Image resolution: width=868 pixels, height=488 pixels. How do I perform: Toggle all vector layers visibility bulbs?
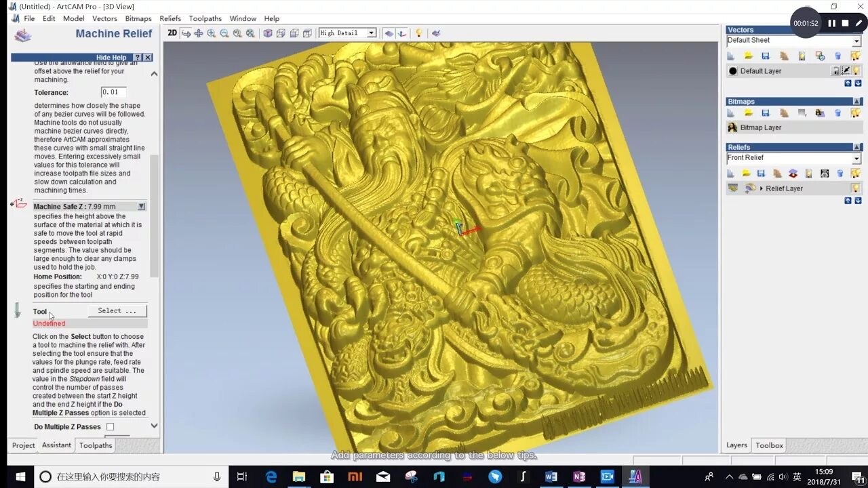click(856, 56)
